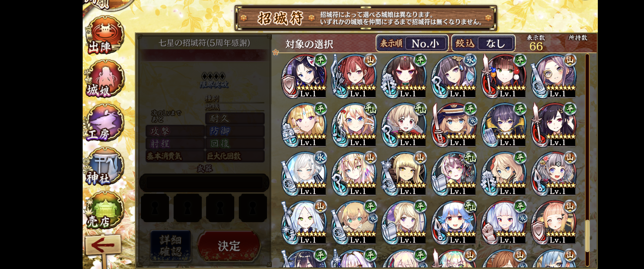Select the girl wearing a naval officer cap
Screen dimensions: 644x269
454,125
